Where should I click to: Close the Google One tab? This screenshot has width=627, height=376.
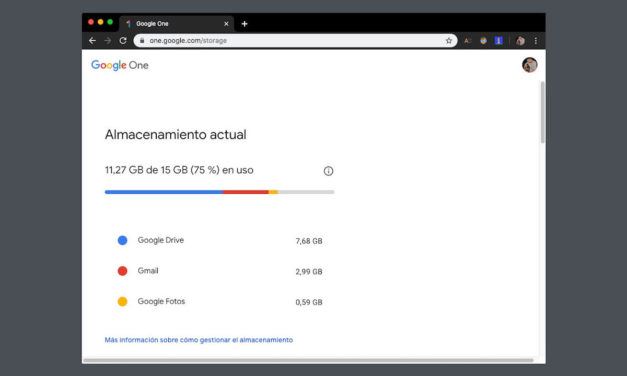[x=226, y=24]
